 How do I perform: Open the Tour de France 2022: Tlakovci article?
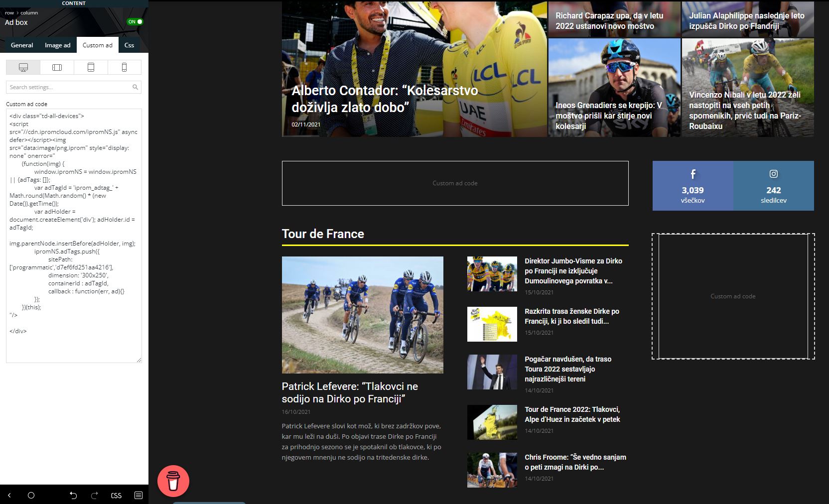coord(572,414)
